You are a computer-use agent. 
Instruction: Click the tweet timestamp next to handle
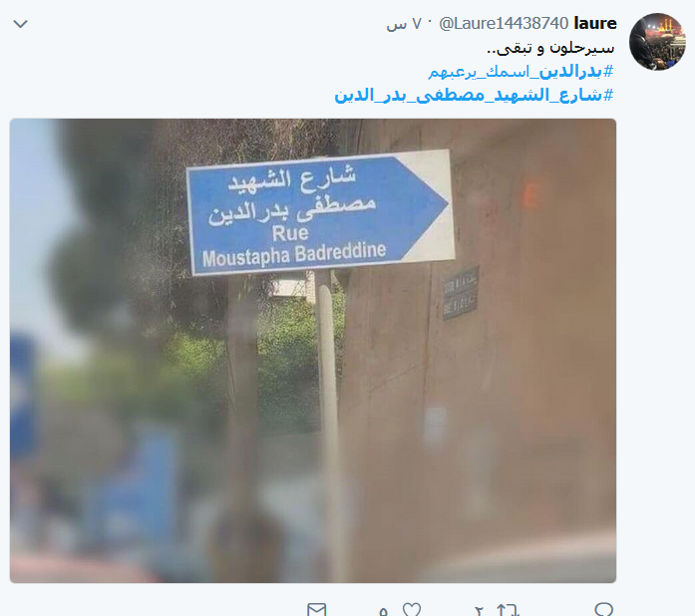coord(404,24)
